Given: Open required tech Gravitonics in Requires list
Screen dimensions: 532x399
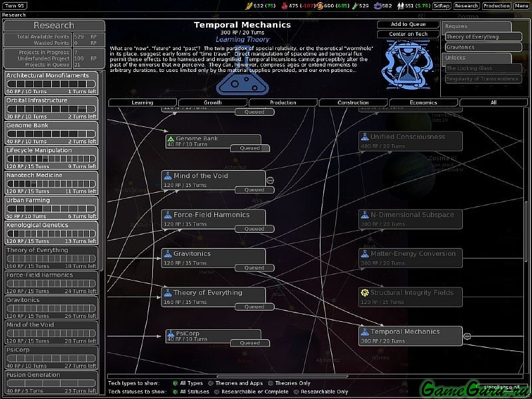Looking at the screenshot, I should click(x=483, y=47).
